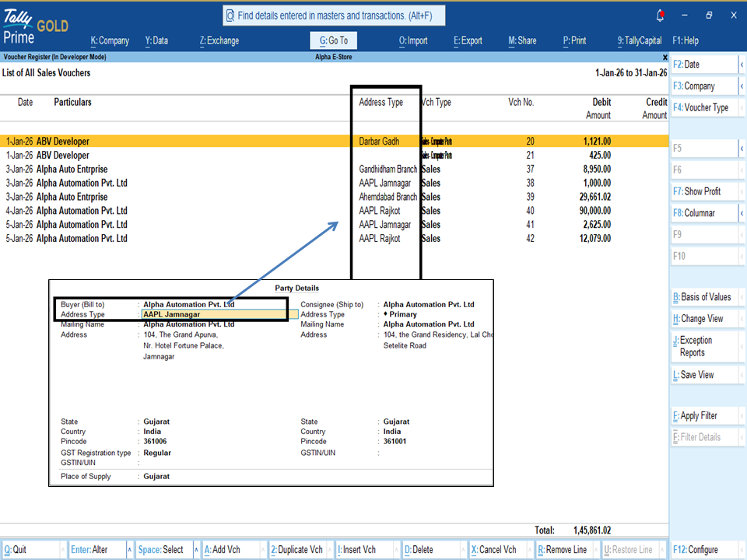The image size is (747, 560).
Task: Select Alpha Automation Pvt. Ltd voucher 42 row
Action: 334,238
